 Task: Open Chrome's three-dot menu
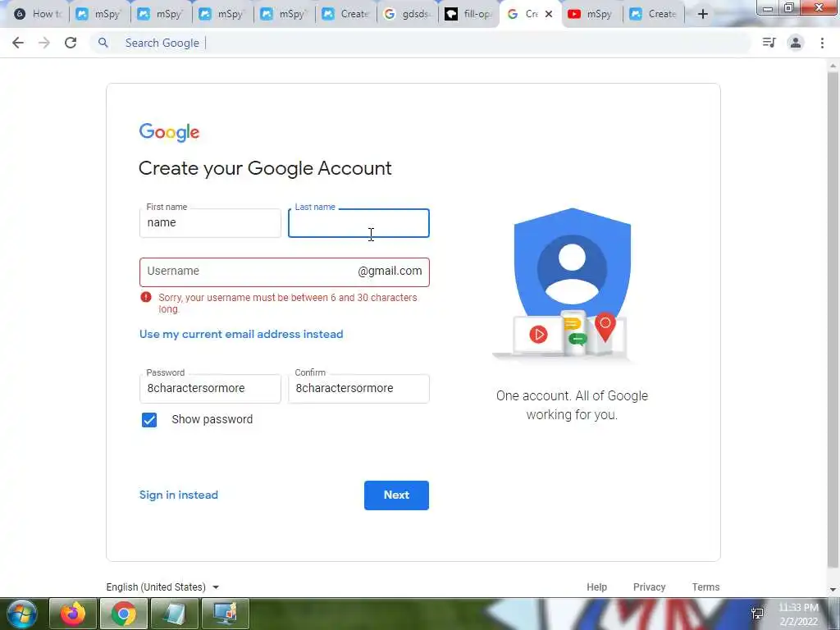tap(822, 43)
